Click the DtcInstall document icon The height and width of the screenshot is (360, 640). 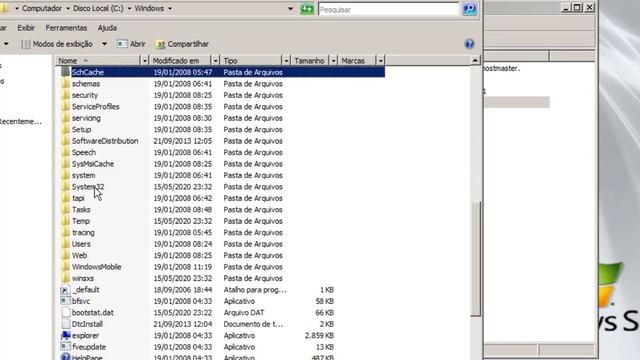click(65, 324)
